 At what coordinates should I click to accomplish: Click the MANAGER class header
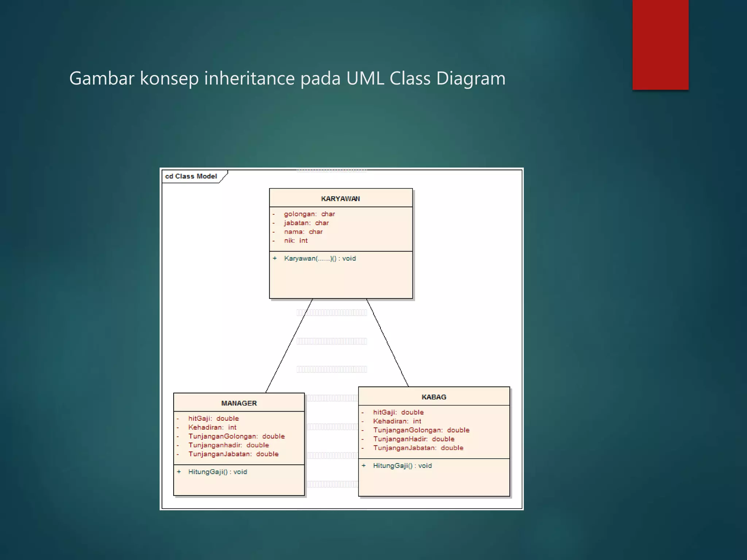[x=239, y=403]
